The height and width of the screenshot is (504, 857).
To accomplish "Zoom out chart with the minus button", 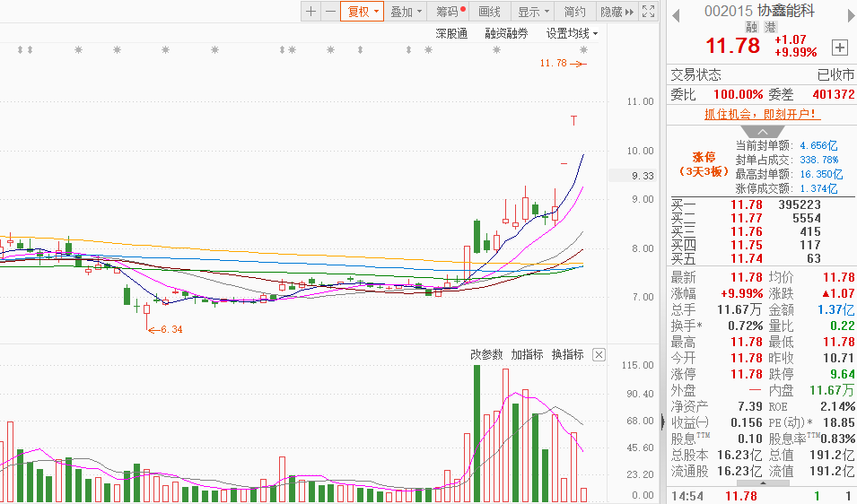I will coord(330,12).
